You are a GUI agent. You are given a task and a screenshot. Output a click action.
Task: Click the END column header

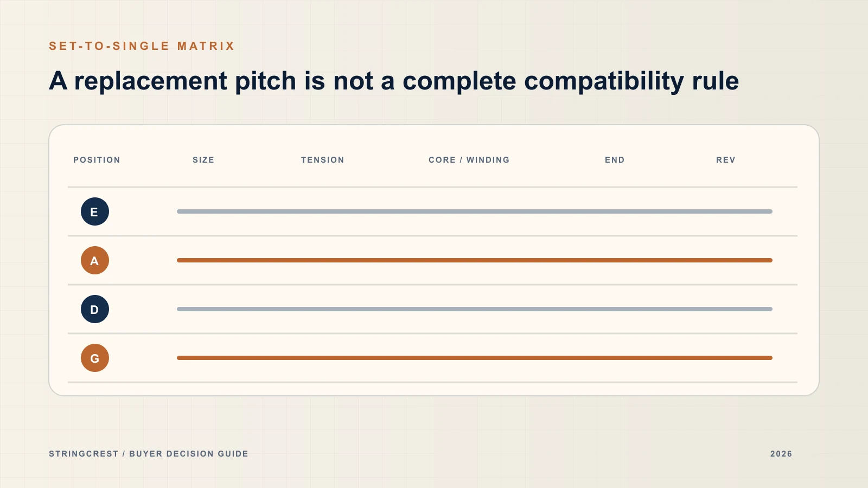click(x=615, y=160)
